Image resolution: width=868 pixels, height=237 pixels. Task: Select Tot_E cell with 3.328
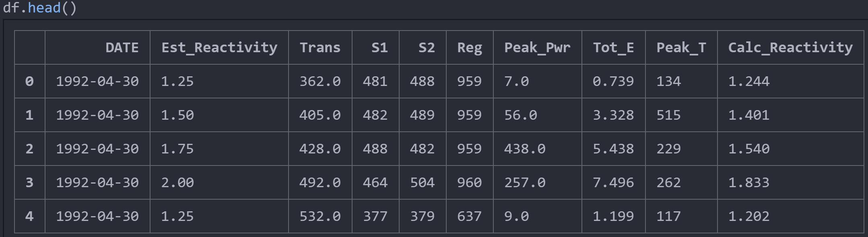[613, 115]
